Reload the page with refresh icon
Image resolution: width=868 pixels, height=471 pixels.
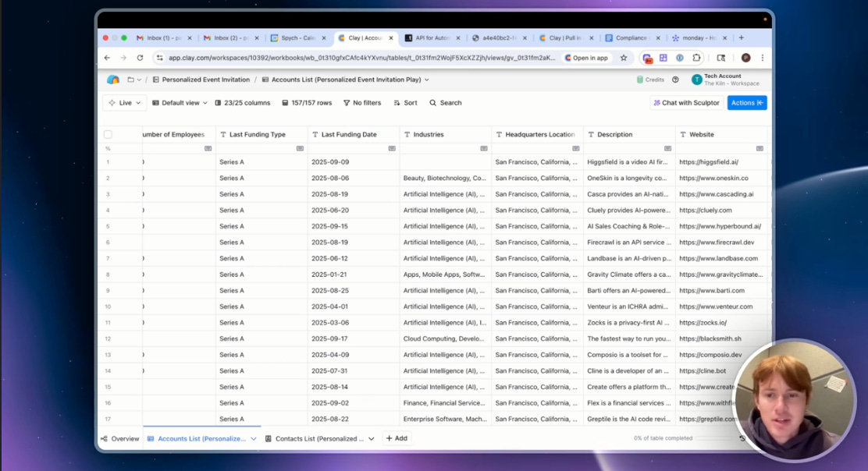[140, 58]
